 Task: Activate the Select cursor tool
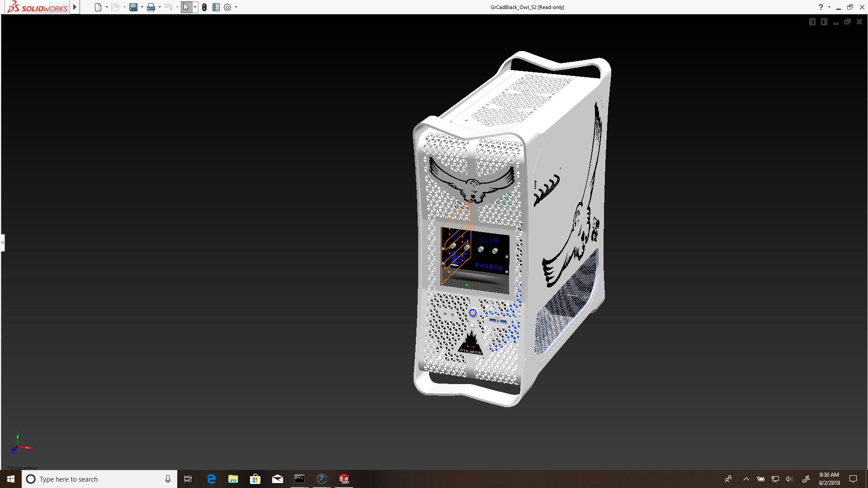pos(186,7)
